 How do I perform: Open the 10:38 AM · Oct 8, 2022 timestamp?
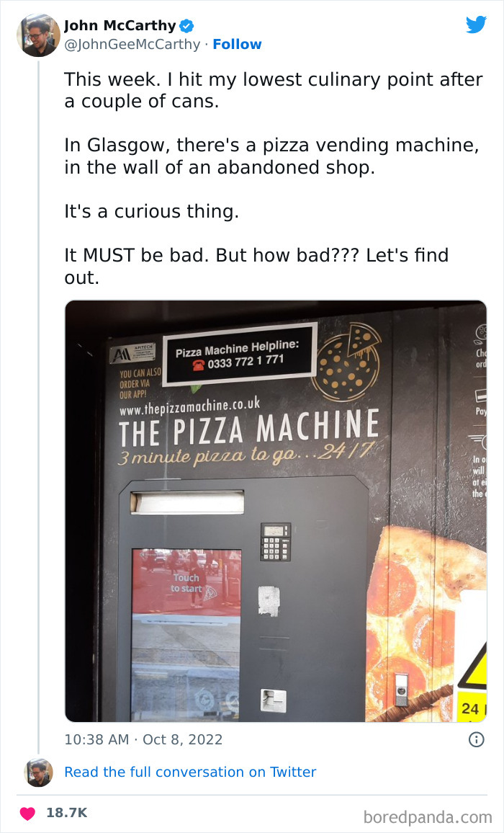coord(143,739)
